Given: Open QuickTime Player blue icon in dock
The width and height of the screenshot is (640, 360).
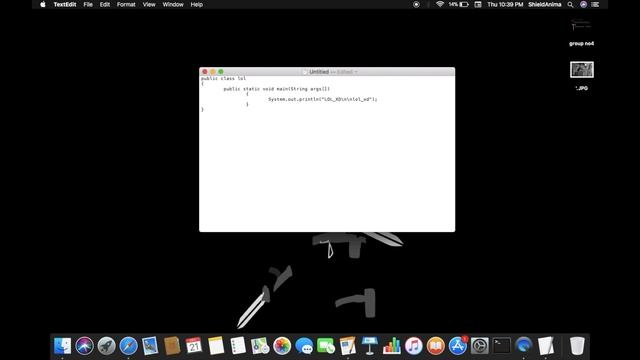Looking at the screenshot, I should [524, 346].
